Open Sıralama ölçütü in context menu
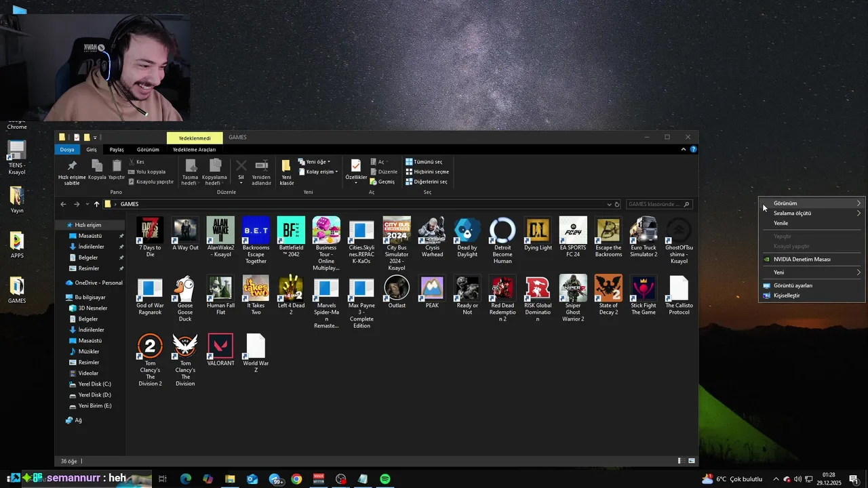 coord(812,213)
